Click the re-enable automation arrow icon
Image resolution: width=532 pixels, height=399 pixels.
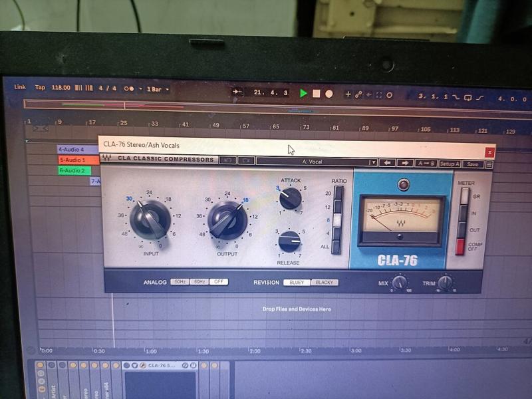369,95
